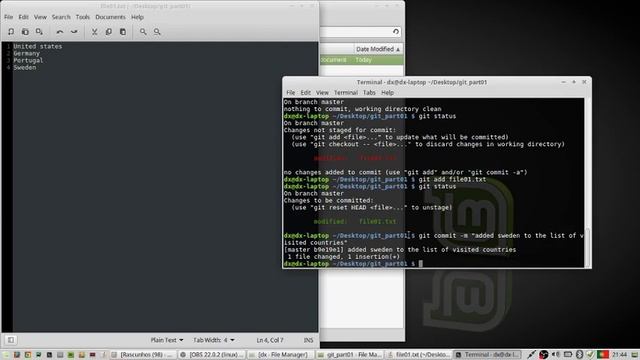Viewport: 640px width, 360px height.
Task: Reload the file manager location
Action: [396, 31]
